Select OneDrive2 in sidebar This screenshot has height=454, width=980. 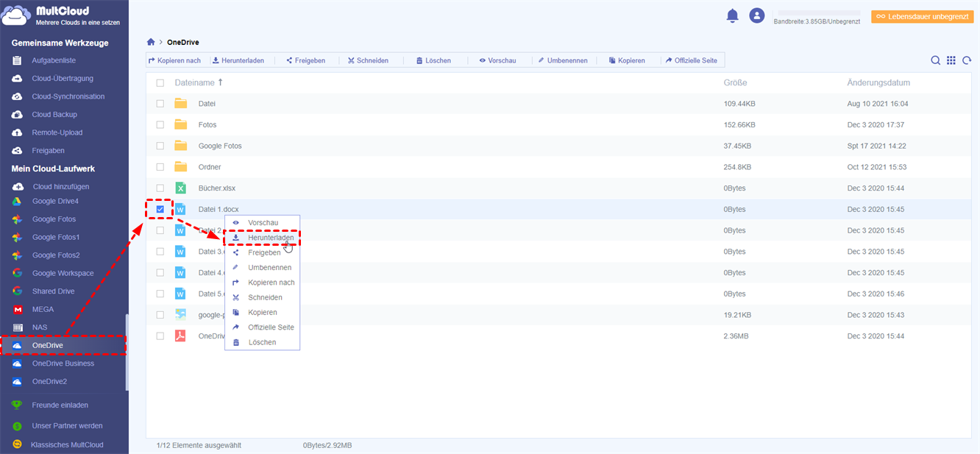coord(49,381)
